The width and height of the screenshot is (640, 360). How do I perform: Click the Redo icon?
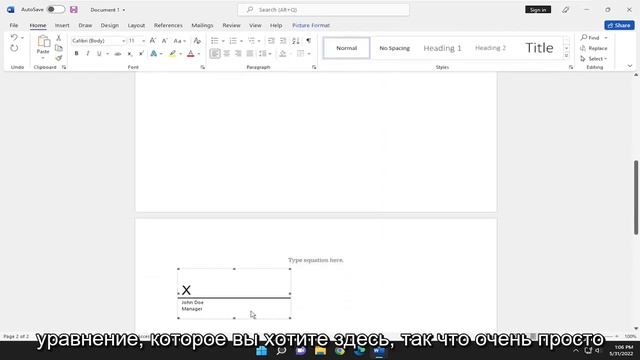[14, 48]
